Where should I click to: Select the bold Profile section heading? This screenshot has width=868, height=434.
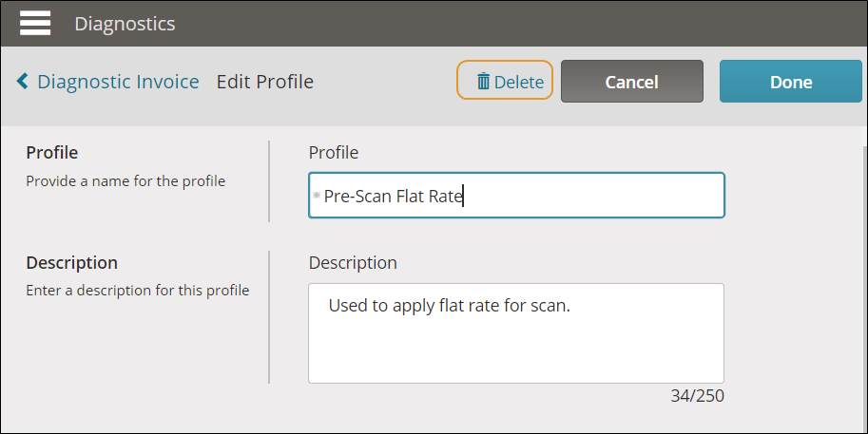(x=52, y=153)
